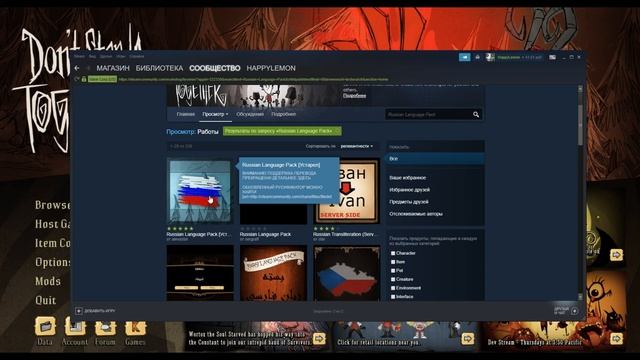Open the Игры menu in menu bar
Image resolution: width=640 pixels, height=360 pixels.
coord(121,57)
